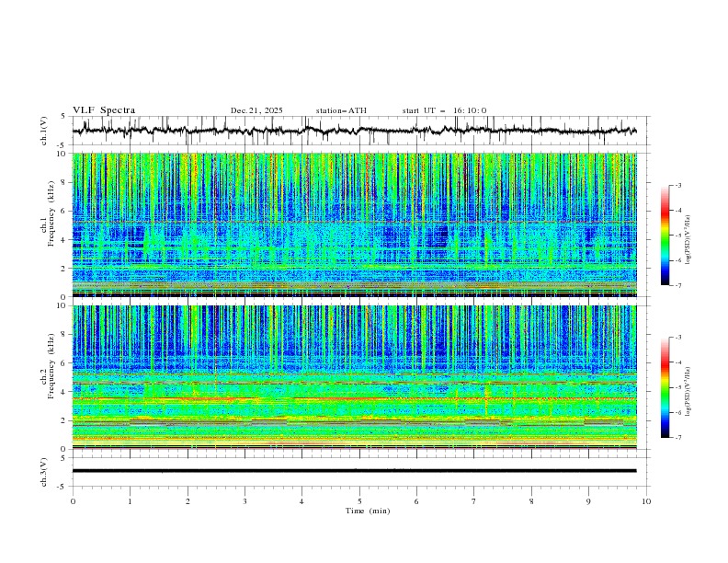
Task: Click the "-7" tick on upper colorbar
Action: point(677,286)
